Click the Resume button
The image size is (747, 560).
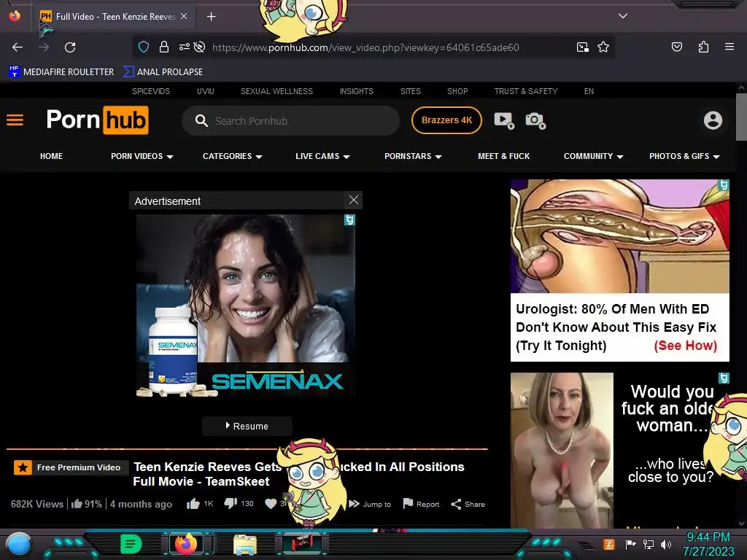point(247,426)
